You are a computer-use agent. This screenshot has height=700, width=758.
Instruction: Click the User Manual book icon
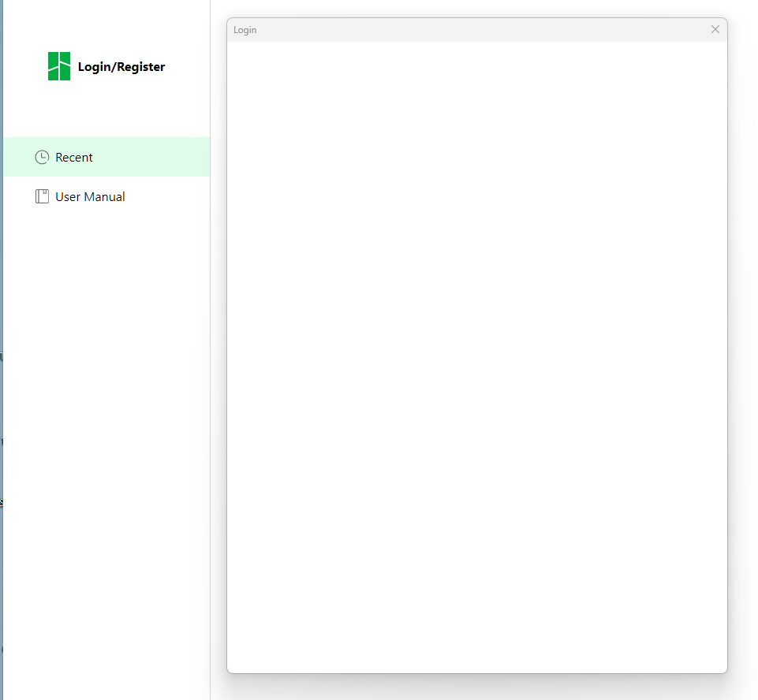[x=42, y=196]
